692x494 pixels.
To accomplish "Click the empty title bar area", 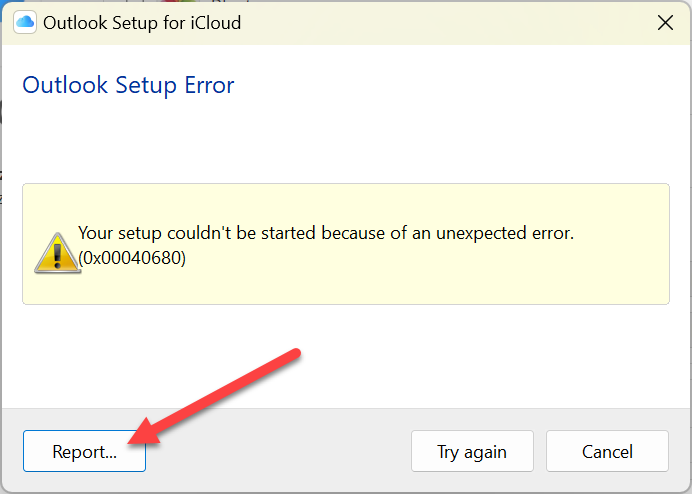I will pos(450,22).
